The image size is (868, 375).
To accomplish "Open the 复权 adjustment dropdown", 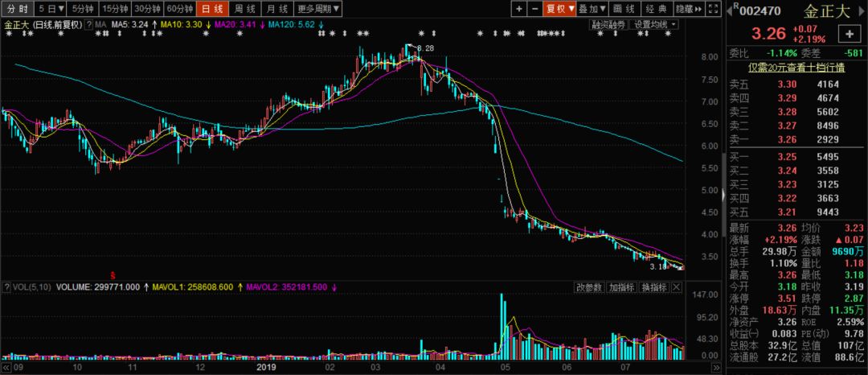I will pyautogui.click(x=559, y=9).
